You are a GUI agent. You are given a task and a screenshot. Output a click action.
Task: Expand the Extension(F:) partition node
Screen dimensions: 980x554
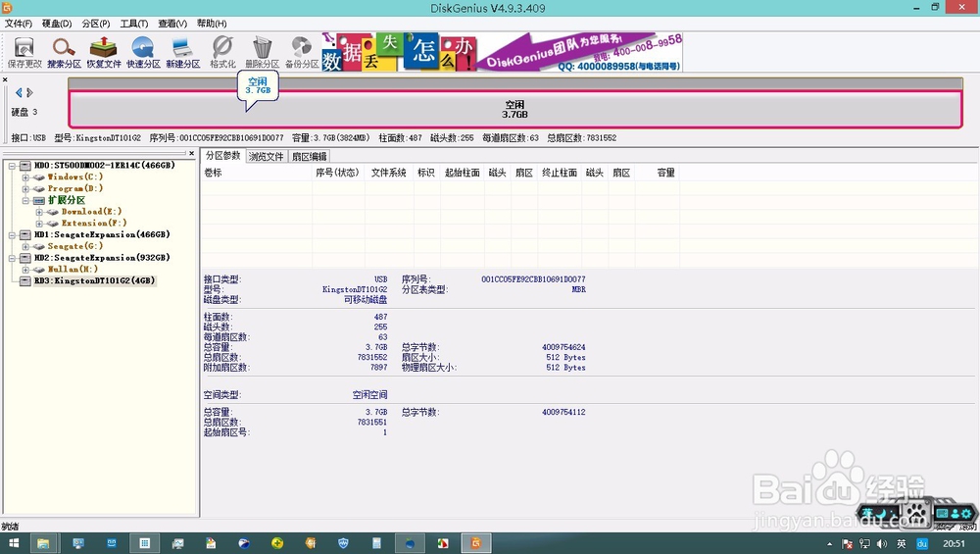click(39, 224)
